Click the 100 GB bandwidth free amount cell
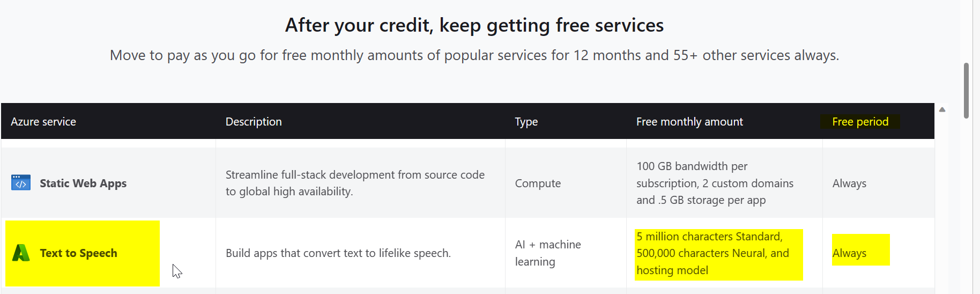 click(715, 183)
